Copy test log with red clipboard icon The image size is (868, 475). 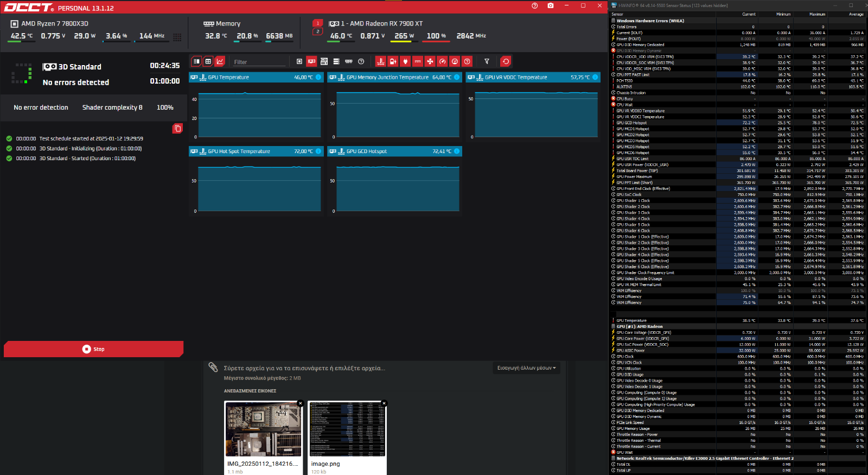point(177,128)
